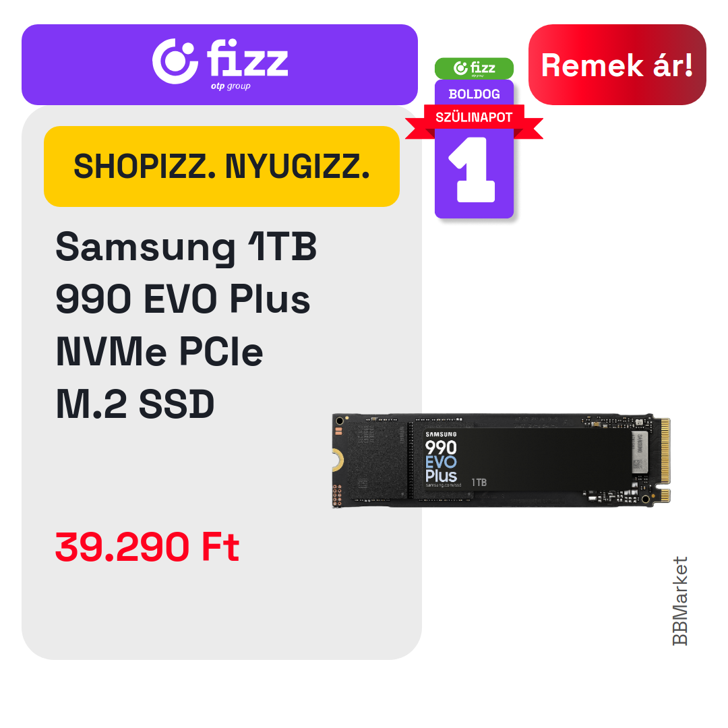Click the otp group text under fizz

231,86
